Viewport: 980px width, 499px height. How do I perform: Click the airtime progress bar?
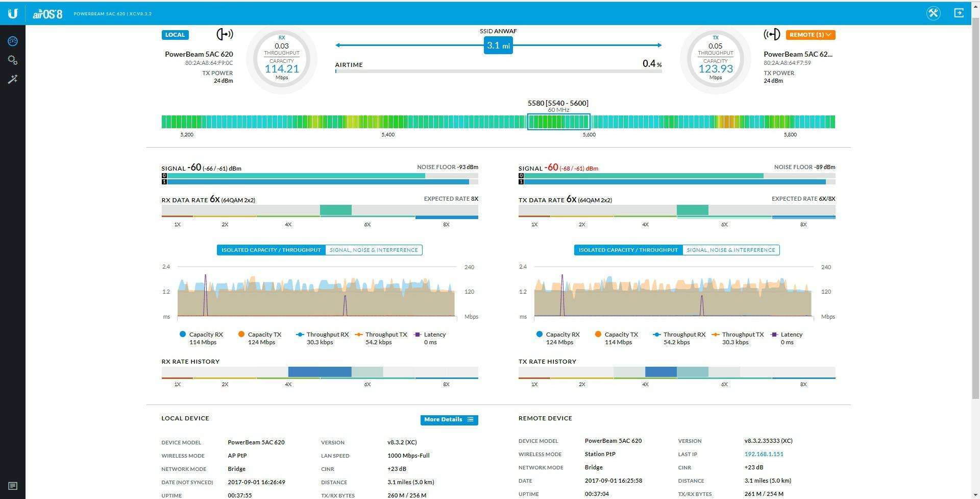(x=498, y=72)
